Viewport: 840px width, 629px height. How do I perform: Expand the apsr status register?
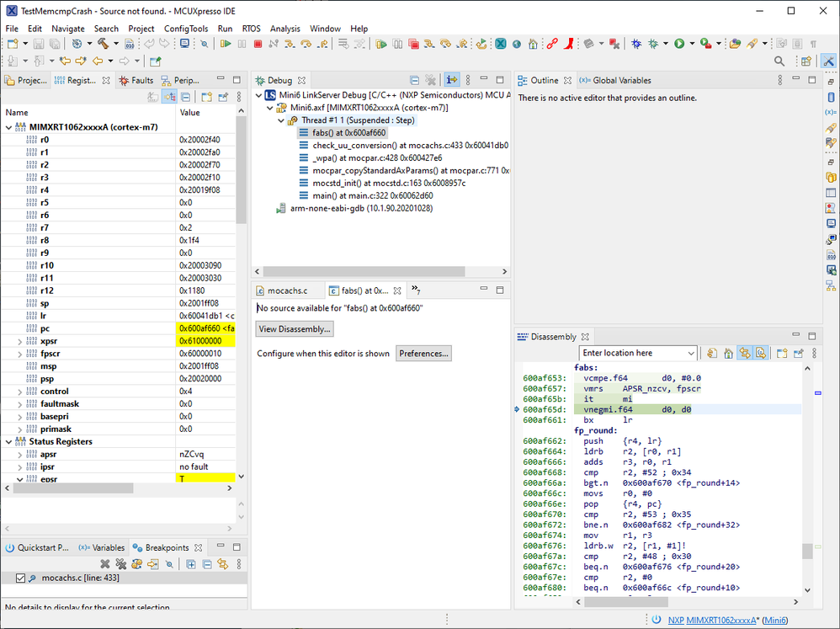pos(20,455)
